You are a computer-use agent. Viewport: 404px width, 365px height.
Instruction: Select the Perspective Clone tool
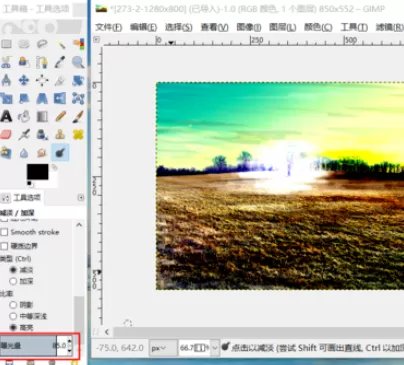tap(6, 153)
